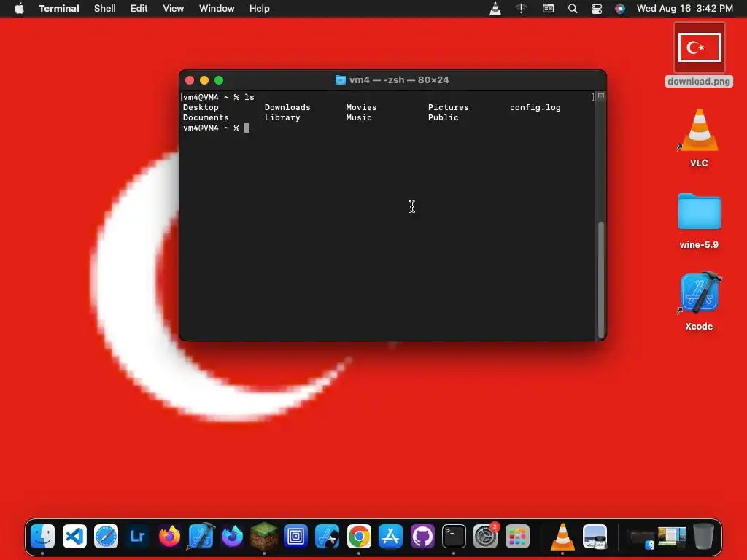This screenshot has width=747, height=560.
Task: Open Firefox from the dock
Action: [169, 537]
